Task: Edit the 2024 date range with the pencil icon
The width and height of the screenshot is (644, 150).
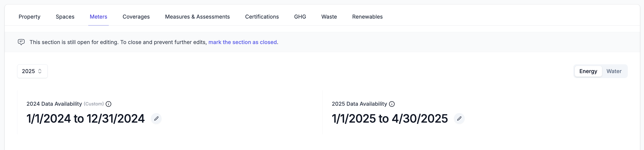Action: pyautogui.click(x=156, y=119)
